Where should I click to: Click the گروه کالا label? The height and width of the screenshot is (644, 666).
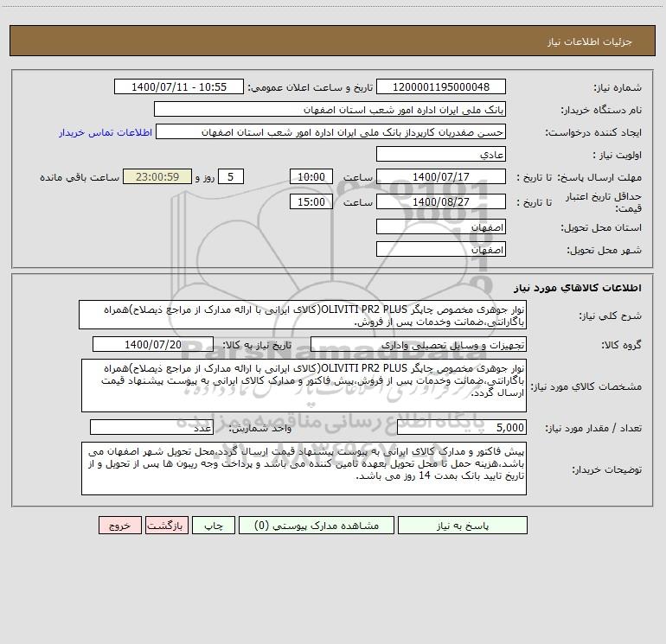point(621,345)
